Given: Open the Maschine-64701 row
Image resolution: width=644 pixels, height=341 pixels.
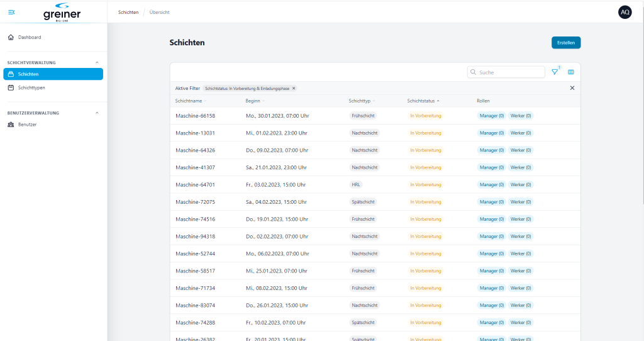Looking at the screenshot, I should (195, 185).
